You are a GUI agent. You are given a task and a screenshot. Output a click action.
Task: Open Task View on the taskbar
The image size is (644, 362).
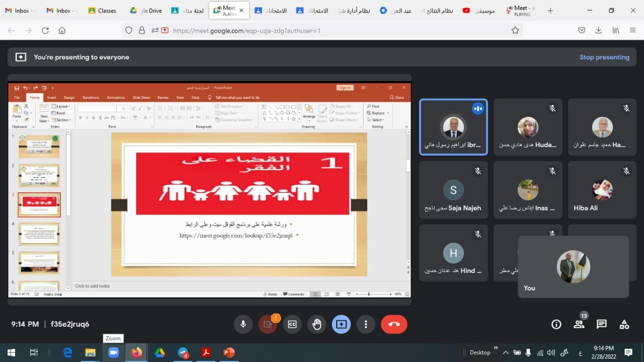tap(34, 352)
